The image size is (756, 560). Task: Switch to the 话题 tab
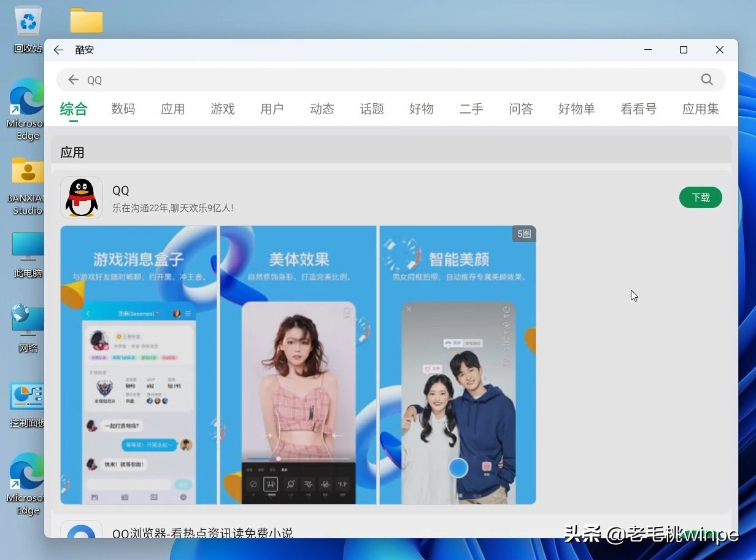coord(372,109)
